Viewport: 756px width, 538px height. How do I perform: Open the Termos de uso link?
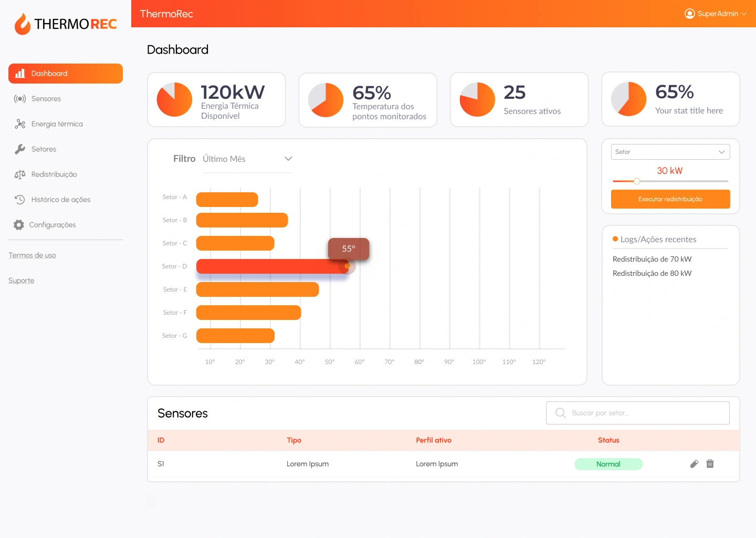[x=32, y=255]
